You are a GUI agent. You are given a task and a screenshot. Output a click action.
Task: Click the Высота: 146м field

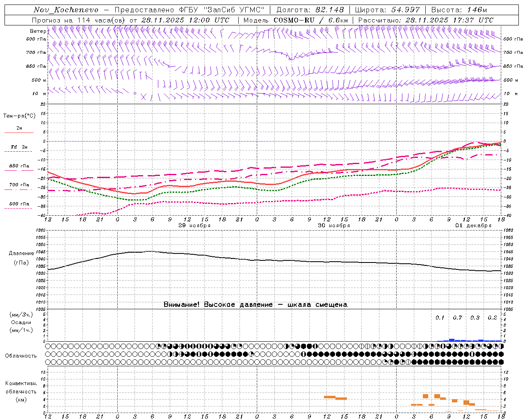459,10
